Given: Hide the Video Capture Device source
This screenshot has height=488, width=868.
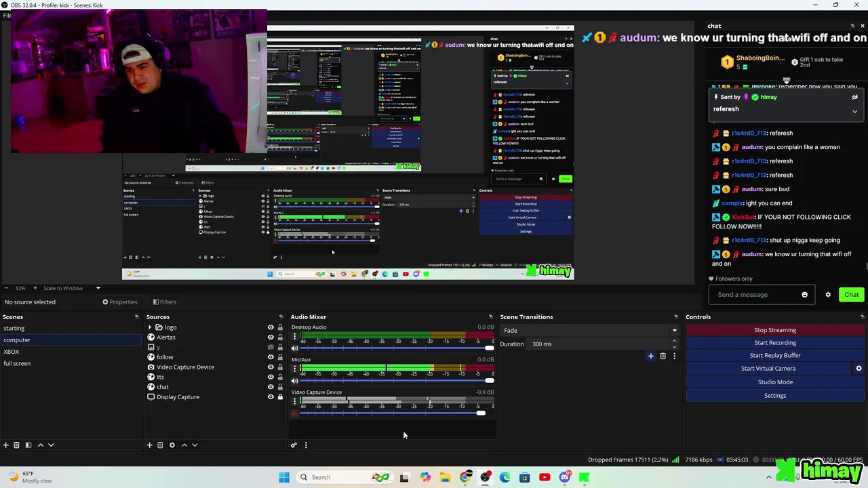Looking at the screenshot, I should [x=271, y=367].
